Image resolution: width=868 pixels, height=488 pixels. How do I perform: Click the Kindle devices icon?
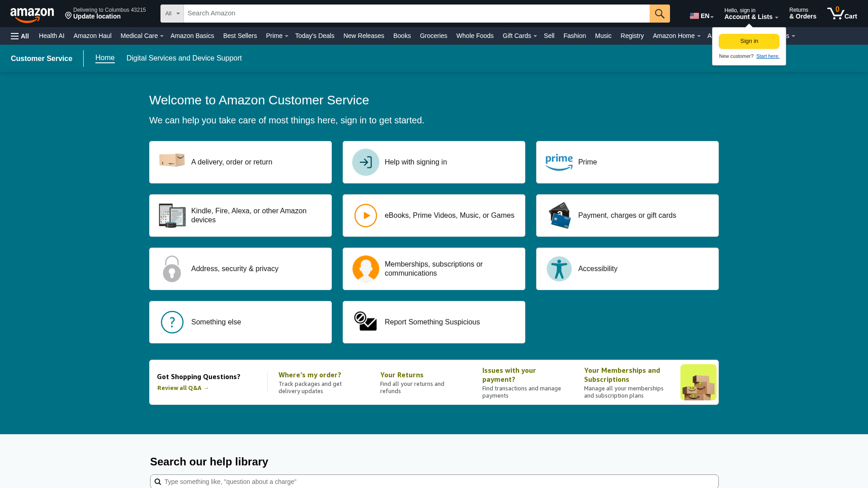(172, 216)
